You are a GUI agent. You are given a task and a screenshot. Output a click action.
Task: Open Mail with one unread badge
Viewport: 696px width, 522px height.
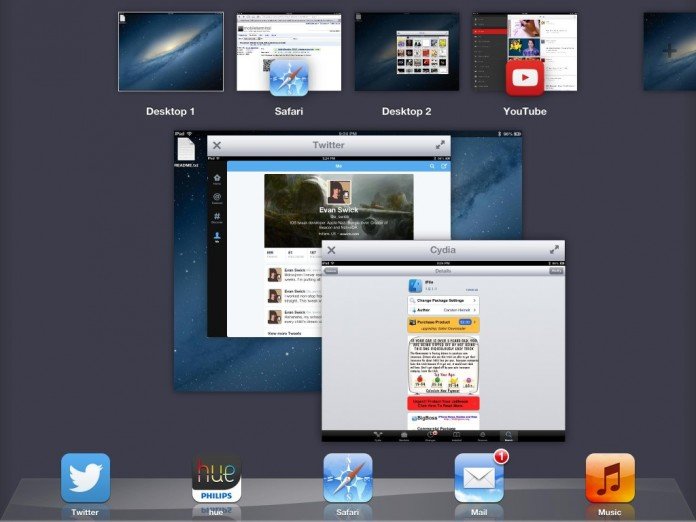[479, 478]
